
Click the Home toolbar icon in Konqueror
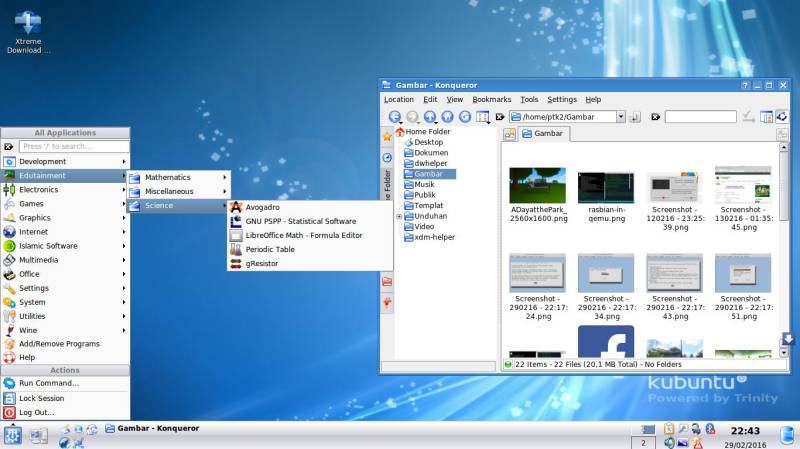(x=447, y=117)
